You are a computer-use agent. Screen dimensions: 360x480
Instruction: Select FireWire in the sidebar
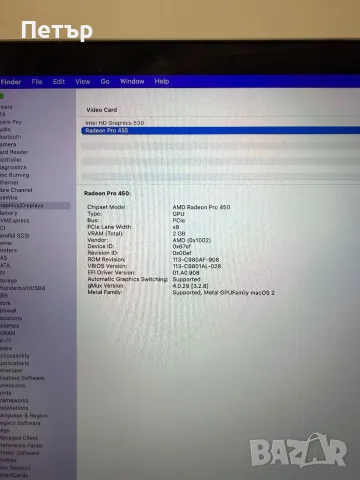click(x=9, y=198)
